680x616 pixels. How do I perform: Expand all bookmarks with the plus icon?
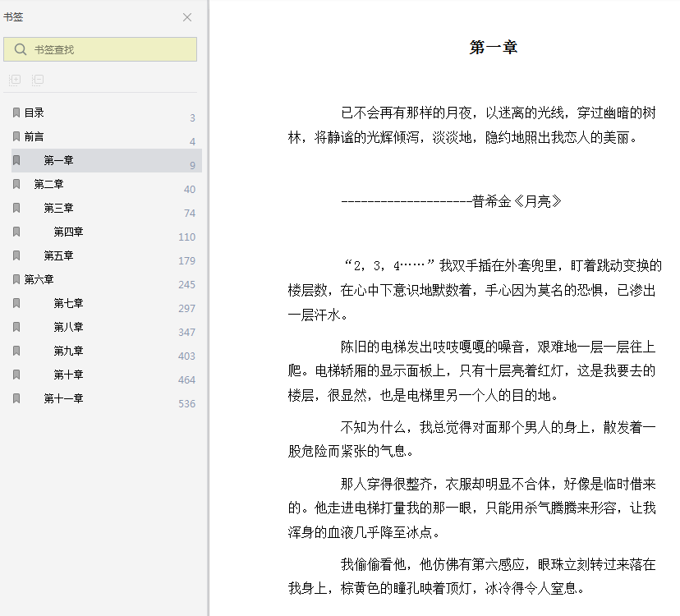pos(15,80)
